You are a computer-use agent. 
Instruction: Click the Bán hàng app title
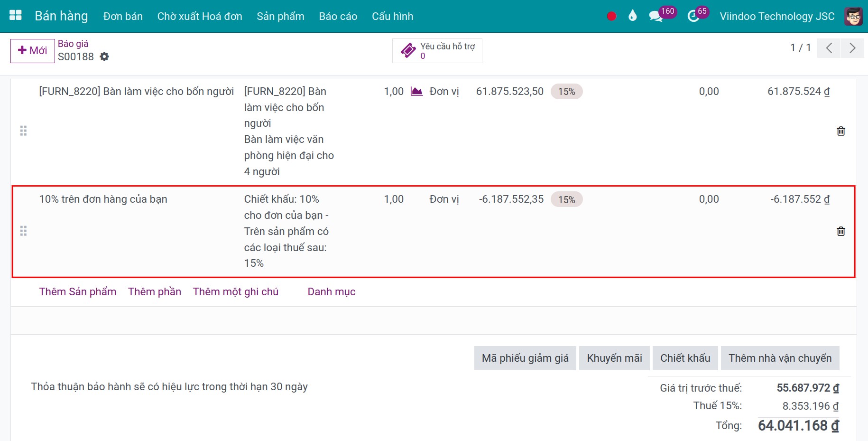point(61,16)
